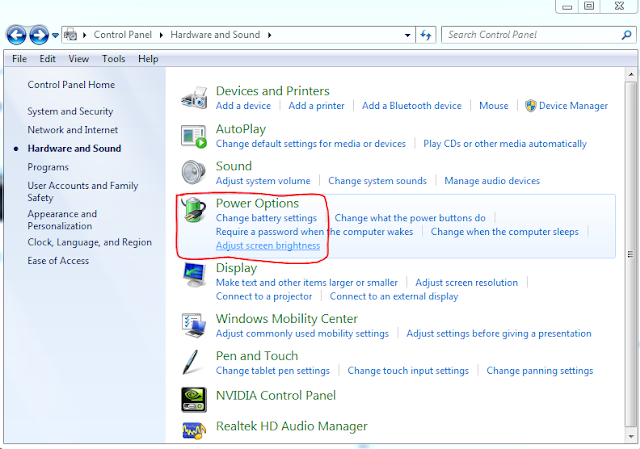Click Change what the power buttons do

[x=410, y=218]
